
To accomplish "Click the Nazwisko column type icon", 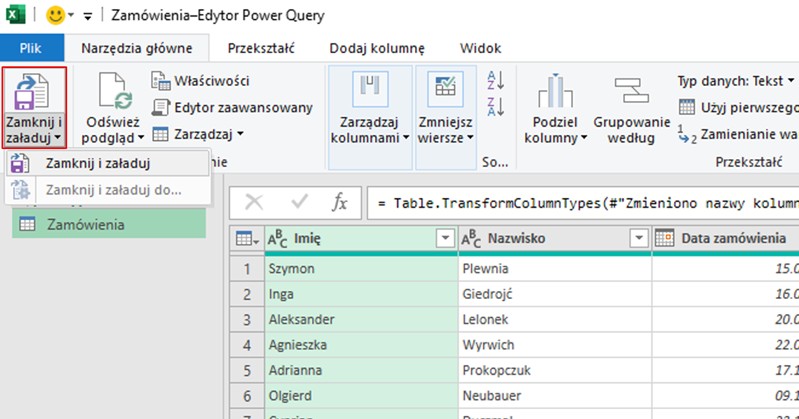I will tap(471, 238).
